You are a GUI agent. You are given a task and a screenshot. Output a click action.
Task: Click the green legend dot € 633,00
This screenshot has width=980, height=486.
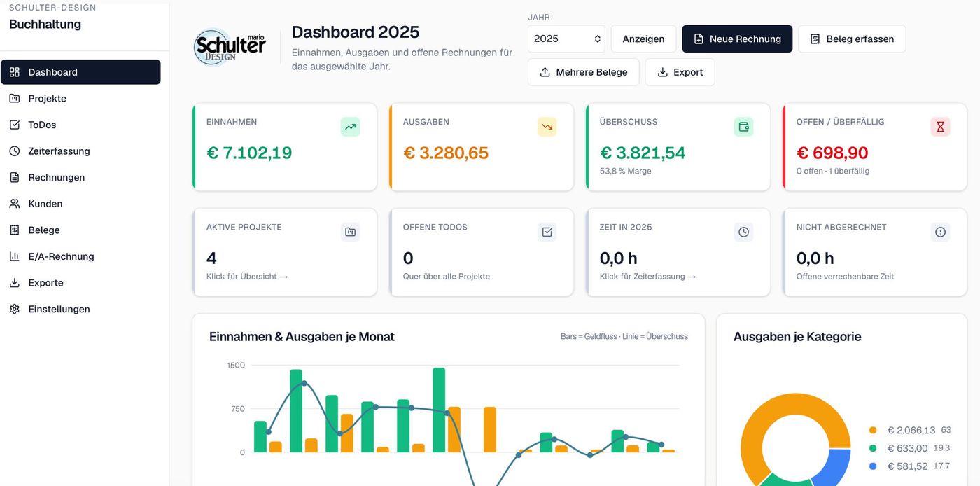pos(873,448)
